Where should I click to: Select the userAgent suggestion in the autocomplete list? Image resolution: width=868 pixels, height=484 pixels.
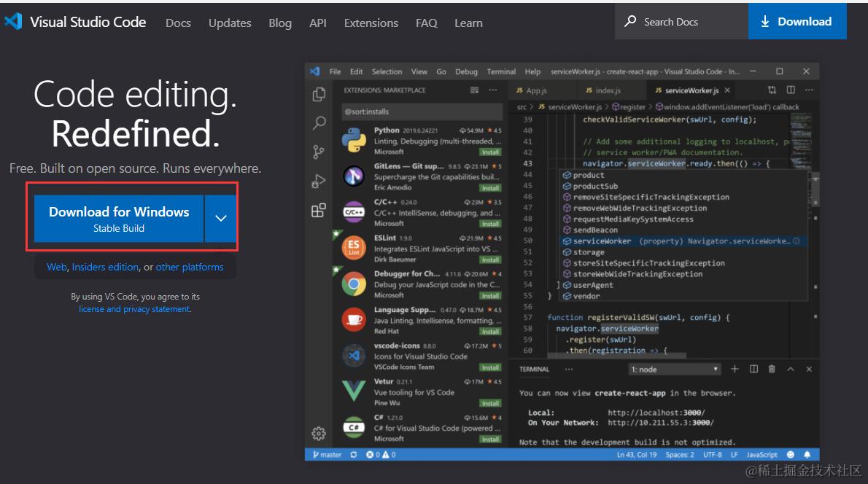(x=682, y=285)
